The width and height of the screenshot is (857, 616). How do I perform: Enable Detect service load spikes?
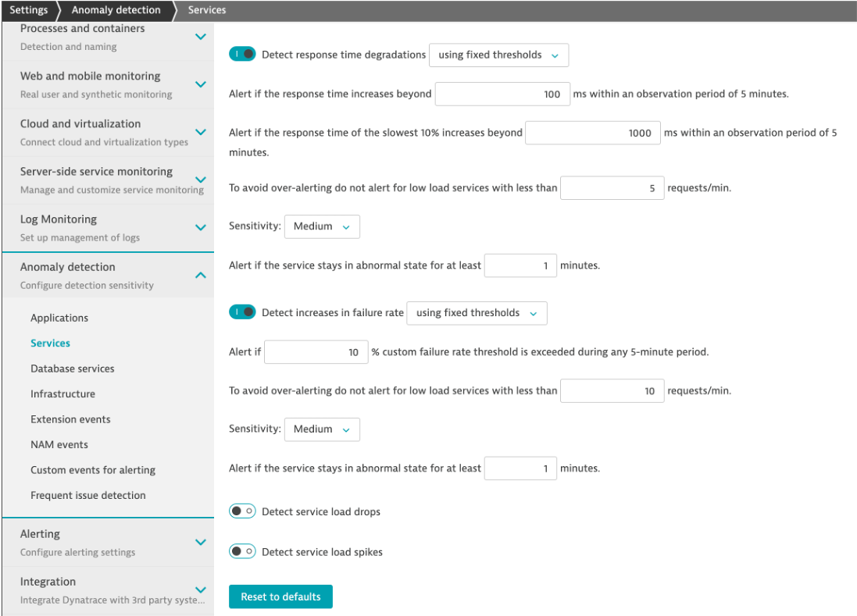(x=242, y=552)
